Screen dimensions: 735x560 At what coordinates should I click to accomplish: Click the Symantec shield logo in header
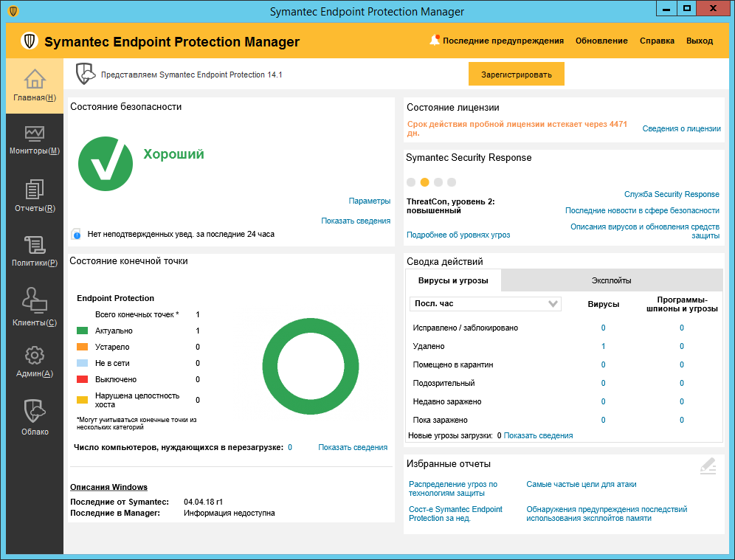29,41
